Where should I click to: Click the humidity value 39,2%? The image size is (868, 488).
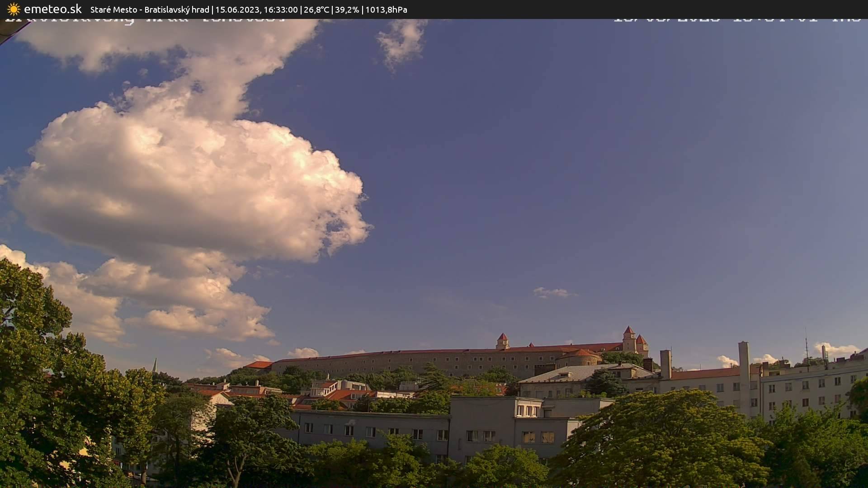[x=346, y=9]
